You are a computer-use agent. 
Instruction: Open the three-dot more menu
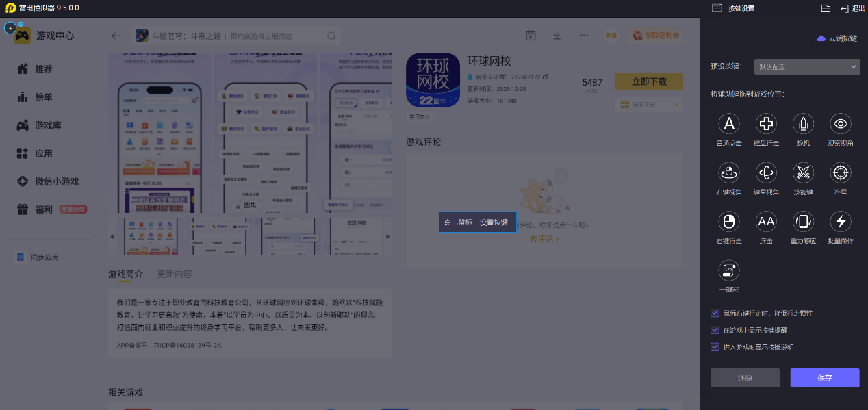click(584, 36)
